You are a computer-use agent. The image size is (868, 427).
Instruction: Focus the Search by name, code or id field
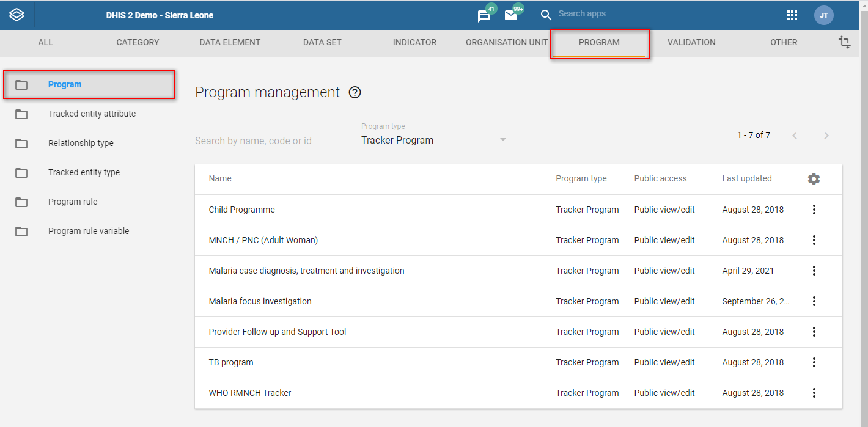pyautogui.click(x=273, y=141)
